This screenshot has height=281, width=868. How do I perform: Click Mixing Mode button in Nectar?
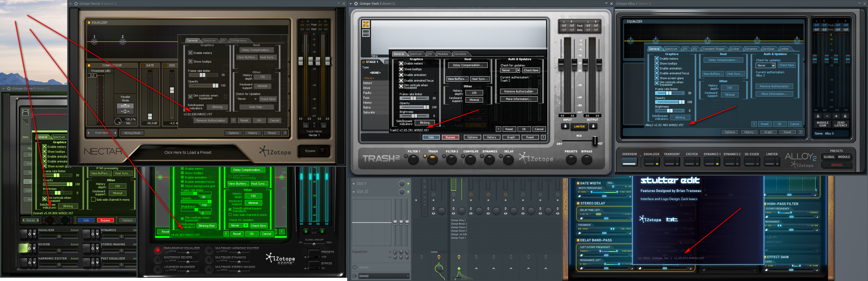coord(132,133)
